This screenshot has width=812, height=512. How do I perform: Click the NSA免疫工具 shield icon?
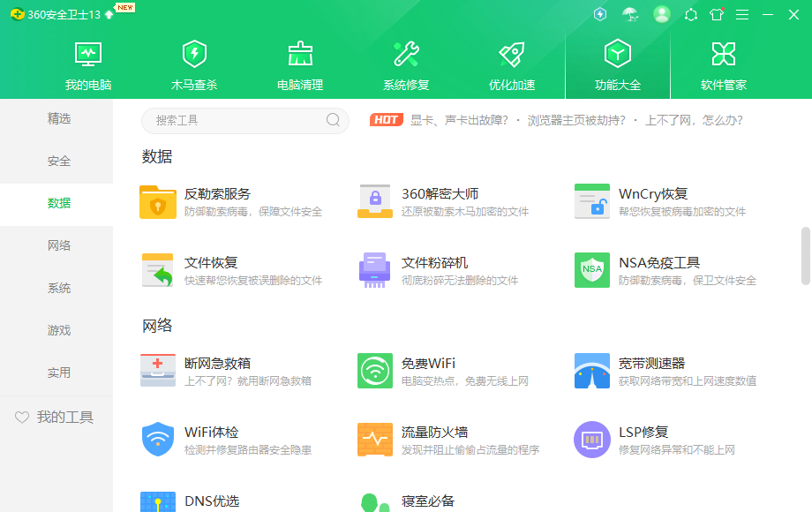coord(592,270)
